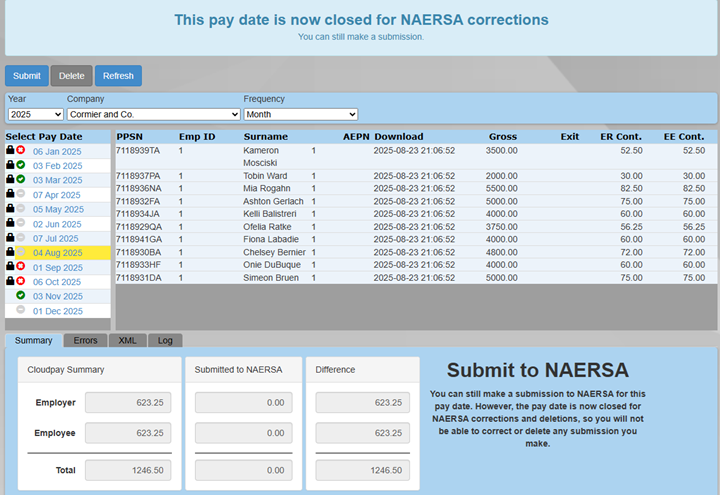Select the 02 Jun 2025 pay date
Screen dimensions: 720x495
[57, 224]
